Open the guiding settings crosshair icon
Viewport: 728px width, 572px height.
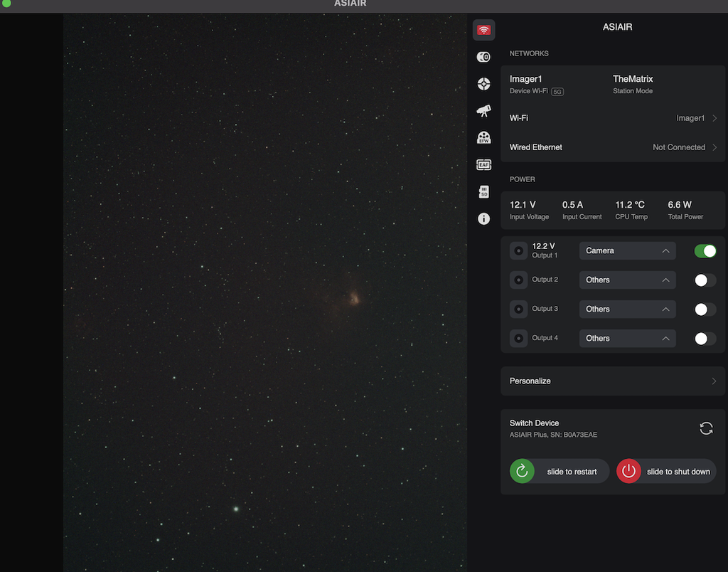pos(483,84)
